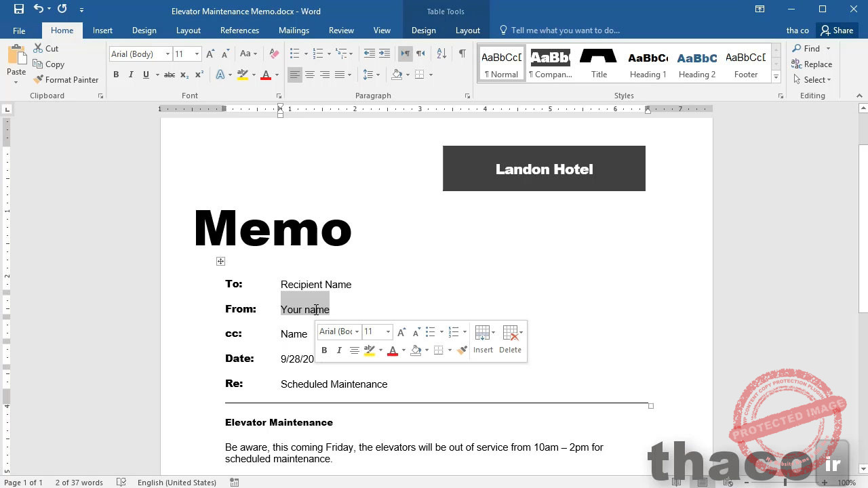Click the Replace button in Editing group

[x=812, y=64]
